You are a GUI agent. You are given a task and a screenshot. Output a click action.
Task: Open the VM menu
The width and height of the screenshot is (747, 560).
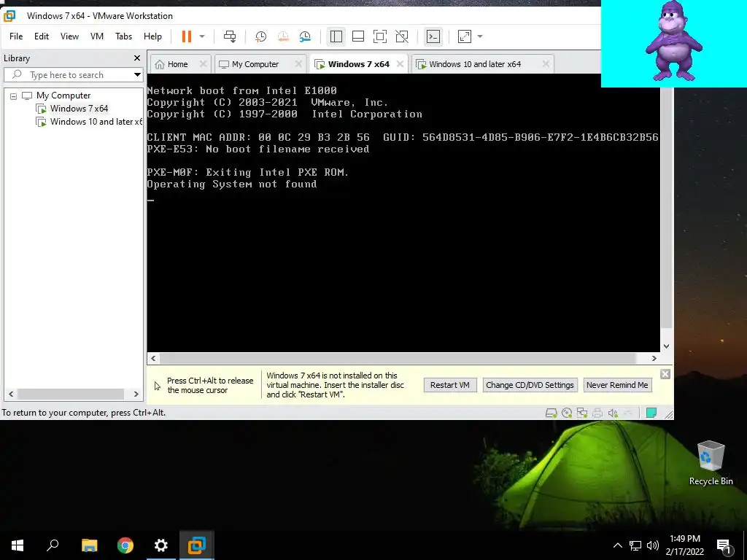tap(97, 36)
